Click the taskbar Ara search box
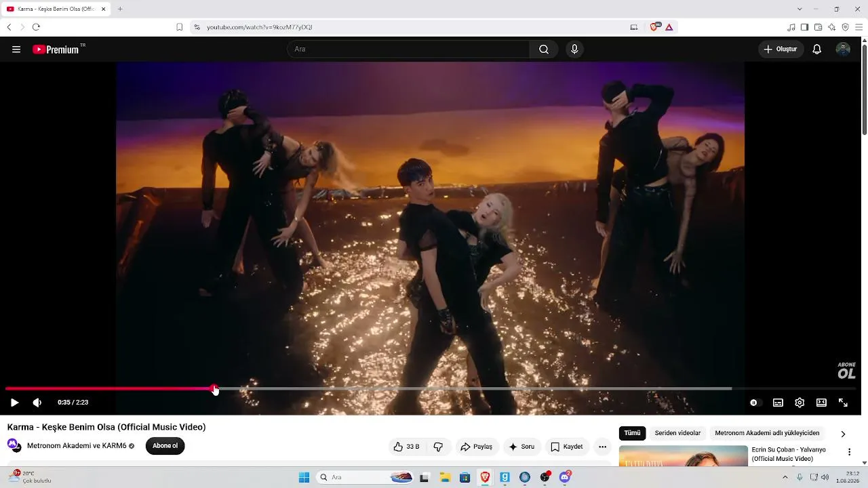The width and height of the screenshot is (868, 488). pos(366,477)
